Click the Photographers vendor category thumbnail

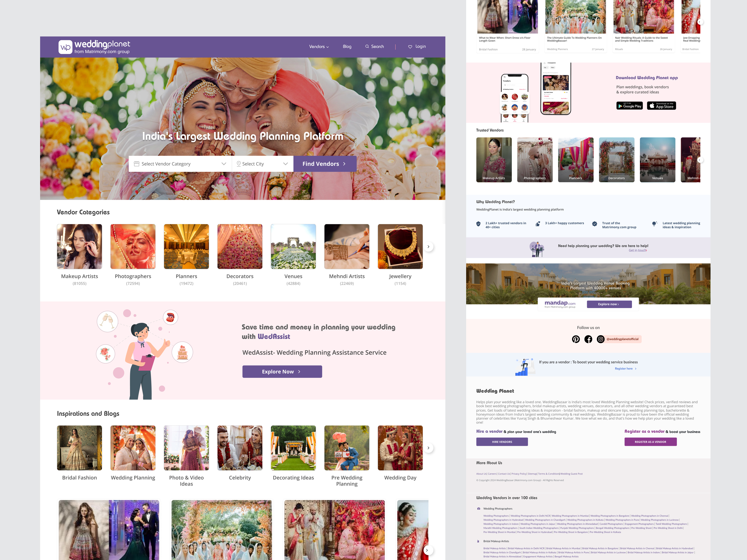click(133, 246)
